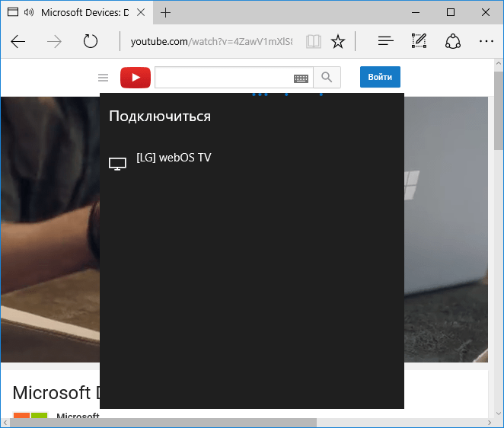Go back to the previous page

pyautogui.click(x=18, y=41)
